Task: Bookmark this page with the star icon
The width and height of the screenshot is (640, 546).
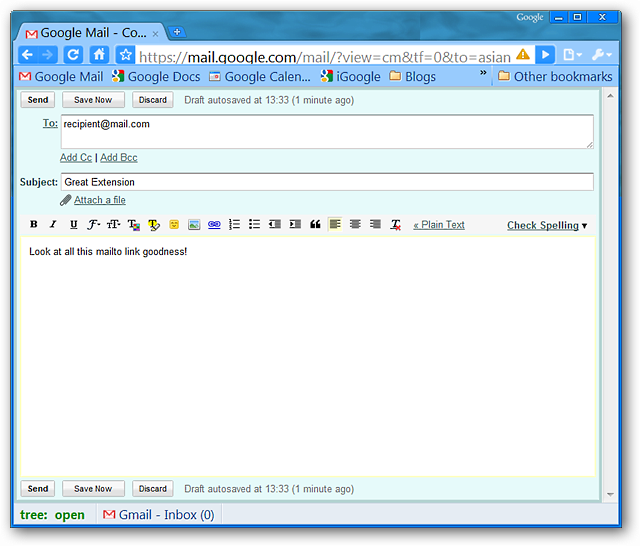Action: point(125,55)
